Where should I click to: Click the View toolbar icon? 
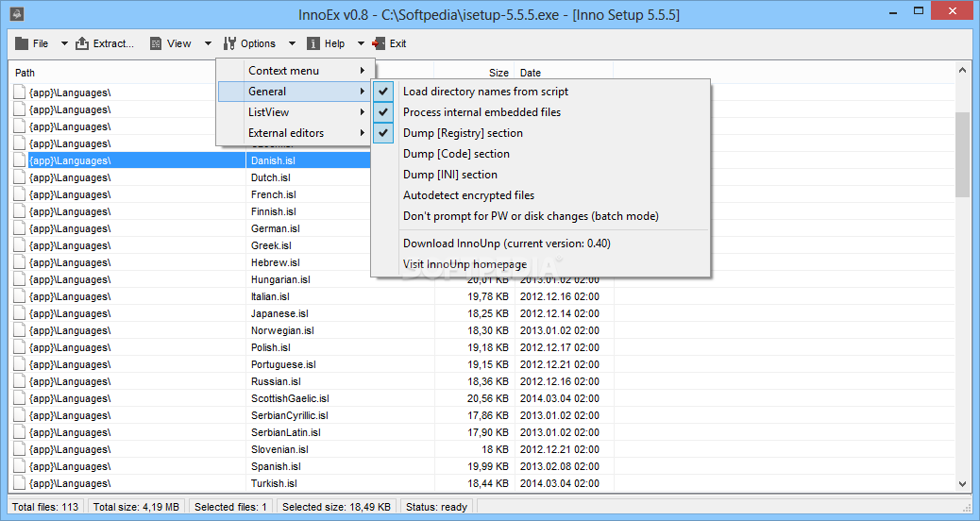click(156, 43)
